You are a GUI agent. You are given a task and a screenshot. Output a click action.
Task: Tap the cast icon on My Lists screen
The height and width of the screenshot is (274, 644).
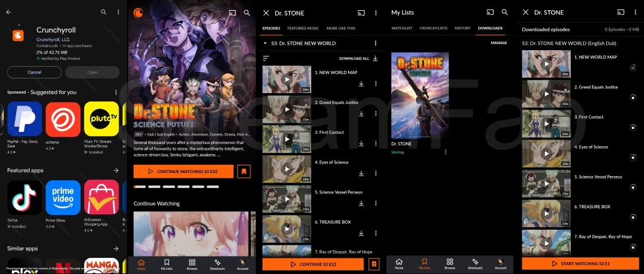490,13
